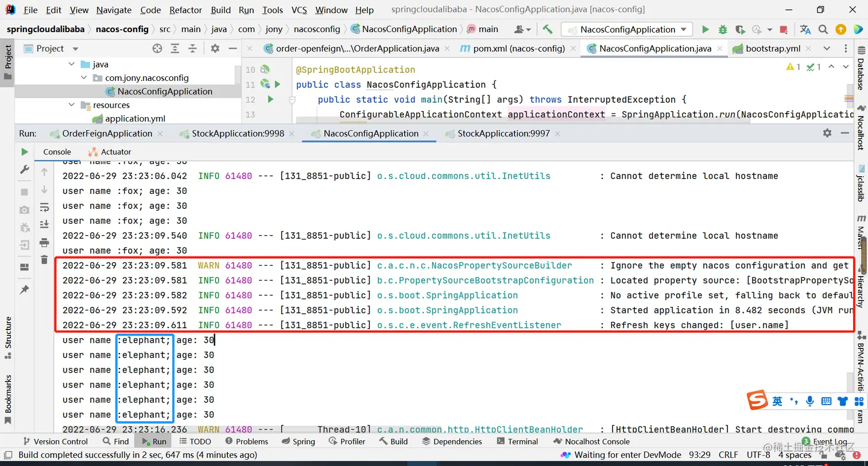Viewport: 868px width, 466px height.
Task: Open Project panel settings gear
Action: coord(215,49)
